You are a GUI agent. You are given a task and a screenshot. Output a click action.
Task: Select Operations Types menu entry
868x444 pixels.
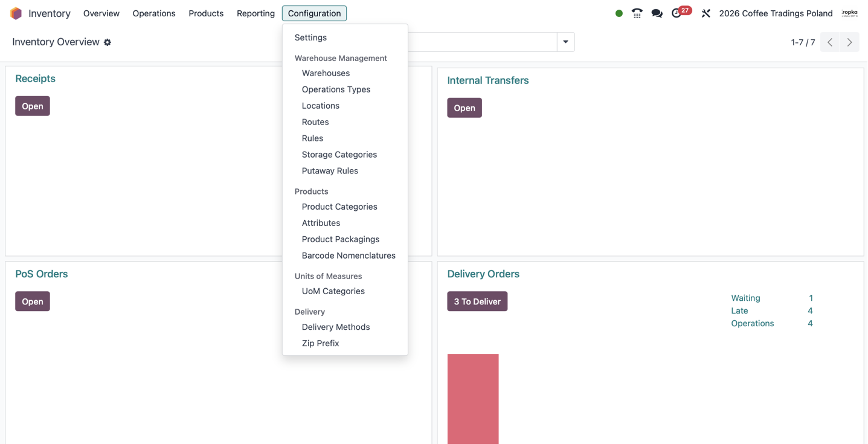coord(345,89)
